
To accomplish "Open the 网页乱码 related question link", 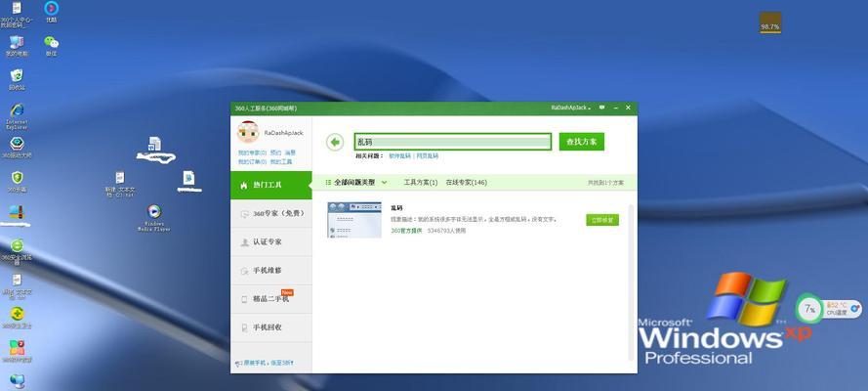I will point(427,156).
